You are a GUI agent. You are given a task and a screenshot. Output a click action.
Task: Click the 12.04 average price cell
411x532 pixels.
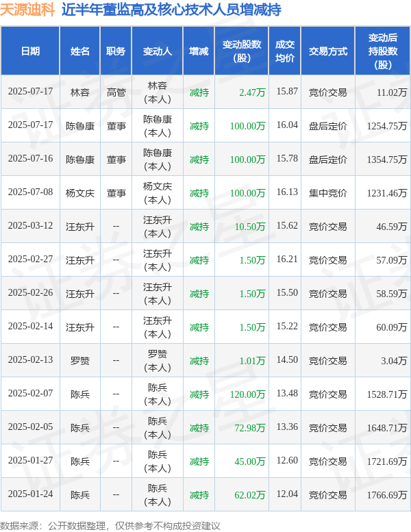tap(287, 494)
